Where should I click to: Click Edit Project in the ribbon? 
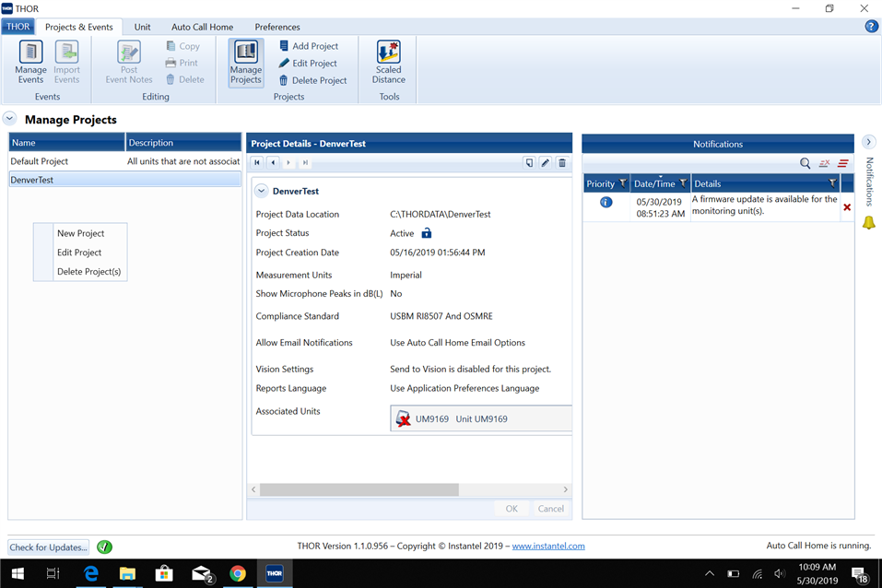click(x=308, y=63)
